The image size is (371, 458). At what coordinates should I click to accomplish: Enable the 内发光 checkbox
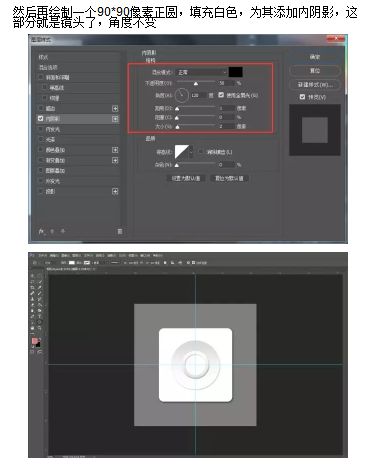(x=41, y=129)
